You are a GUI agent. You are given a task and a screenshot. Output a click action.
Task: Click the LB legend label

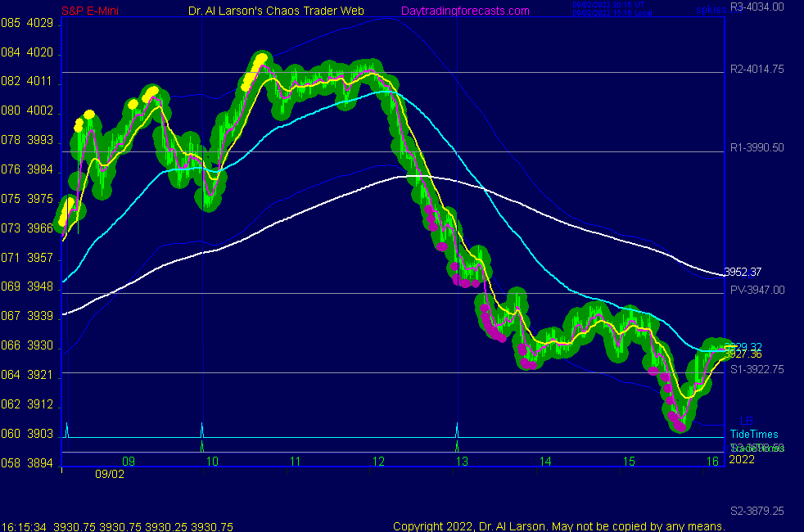coord(747,421)
